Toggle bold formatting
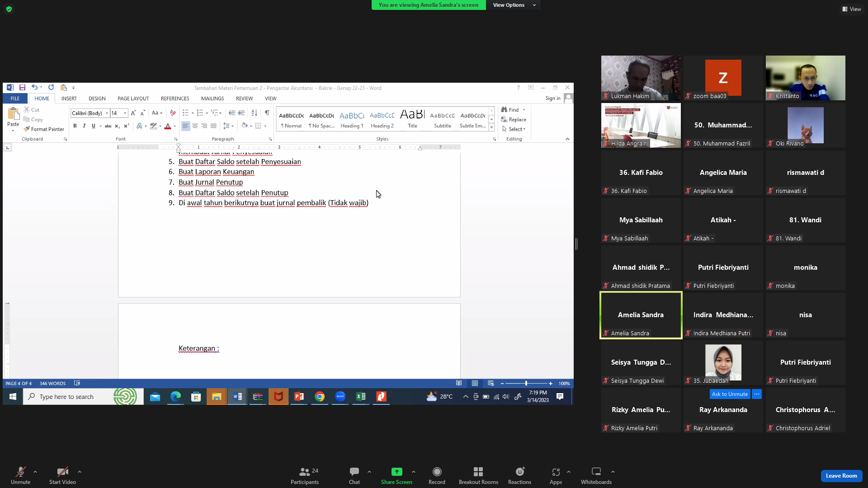Image resolution: width=868 pixels, height=488 pixels. 75,126
